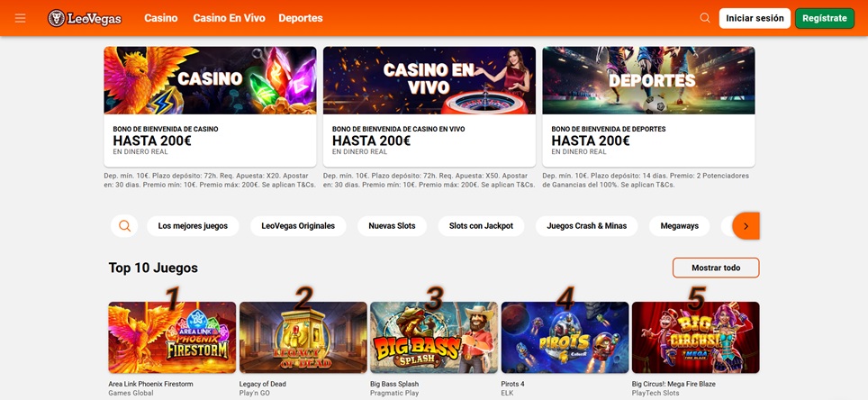Select the Los mejores juegos filter
Image resolution: width=868 pixels, height=400 pixels.
tap(193, 226)
